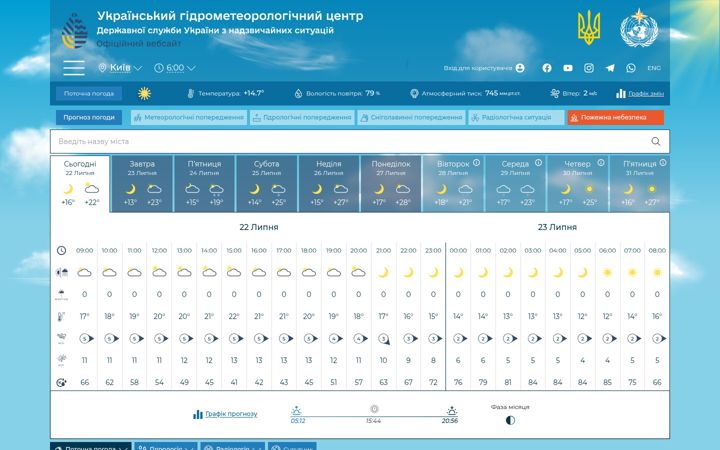Click the sunset icon above 20:56

[452, 411]
